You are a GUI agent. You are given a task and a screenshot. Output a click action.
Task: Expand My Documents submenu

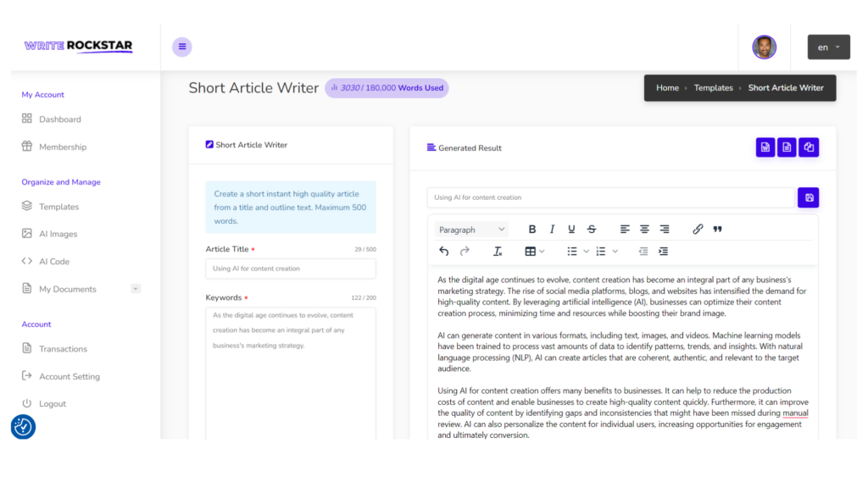tap(136, 289)
